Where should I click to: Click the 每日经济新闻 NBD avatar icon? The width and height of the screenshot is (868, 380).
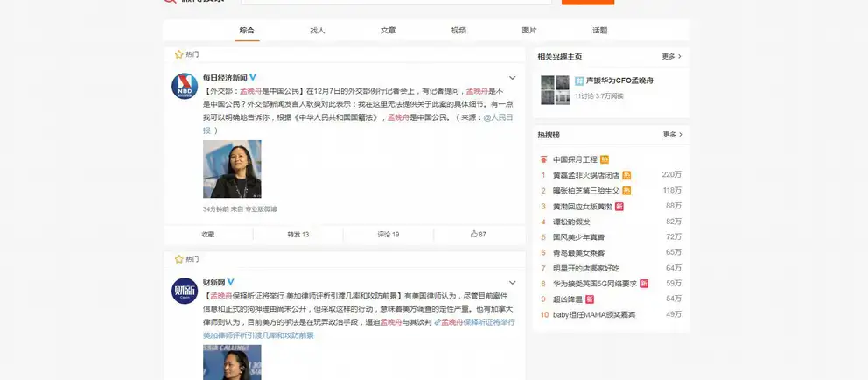184,86
